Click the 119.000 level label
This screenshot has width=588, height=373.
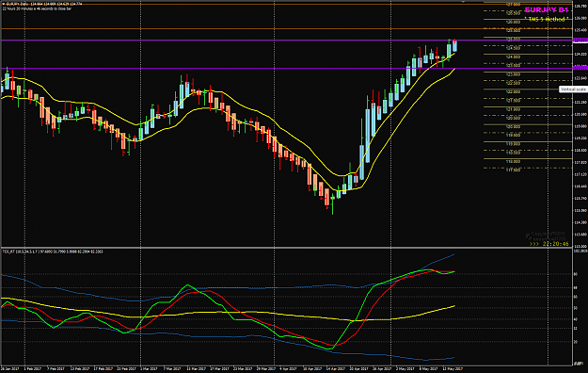pos(513,144)
